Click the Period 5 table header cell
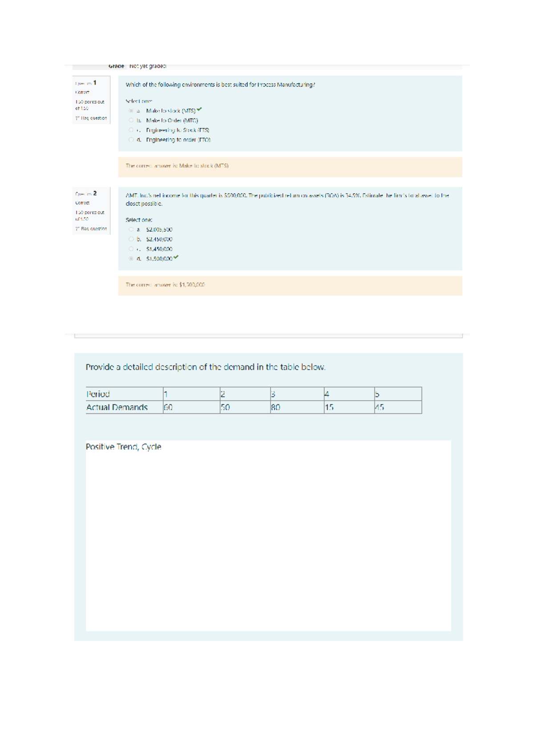534x756 pixels. (397, 394)
